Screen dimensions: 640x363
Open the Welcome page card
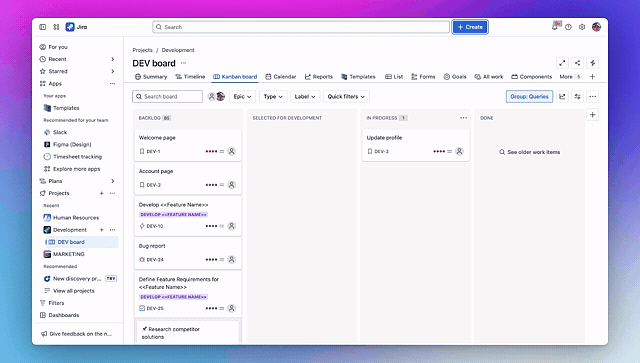click(x=188, y=145)
